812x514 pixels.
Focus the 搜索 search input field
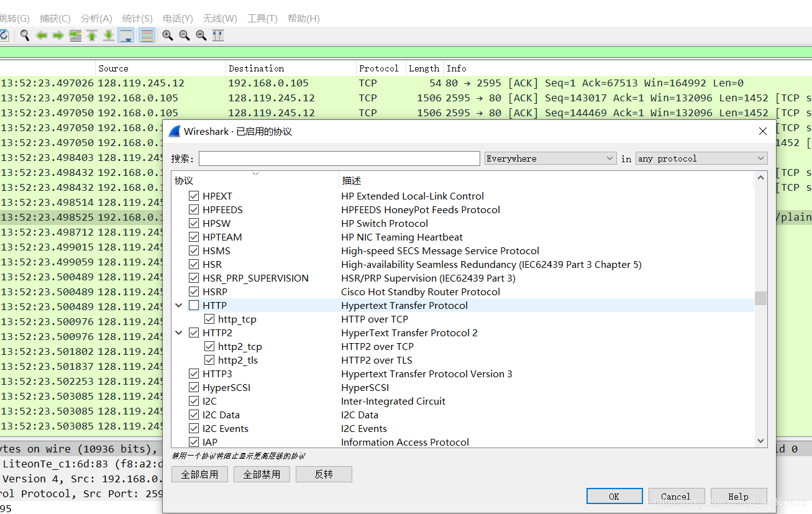tap(339, 158)
